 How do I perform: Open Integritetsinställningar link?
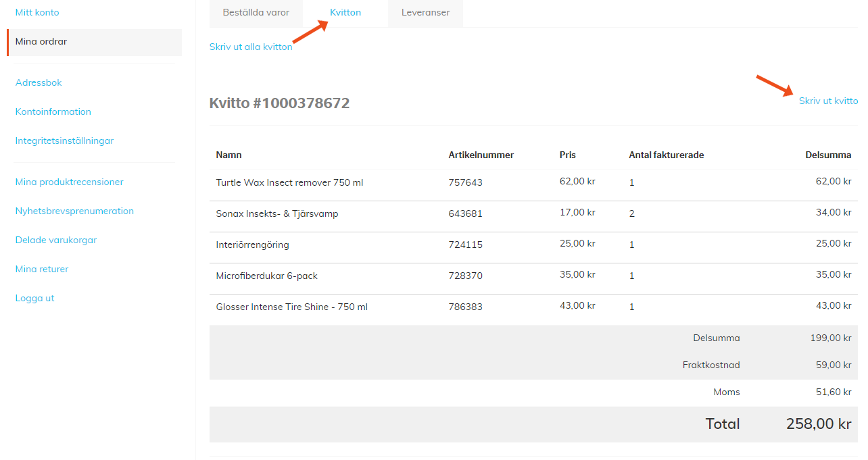[x=64, y=140]
